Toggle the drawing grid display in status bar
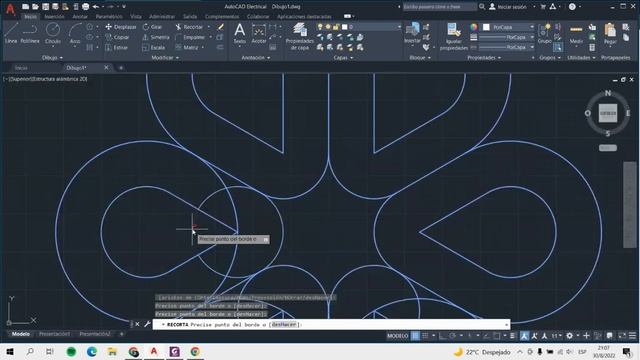The height and width of the screenshot is (360, 640). coord(415,336)
